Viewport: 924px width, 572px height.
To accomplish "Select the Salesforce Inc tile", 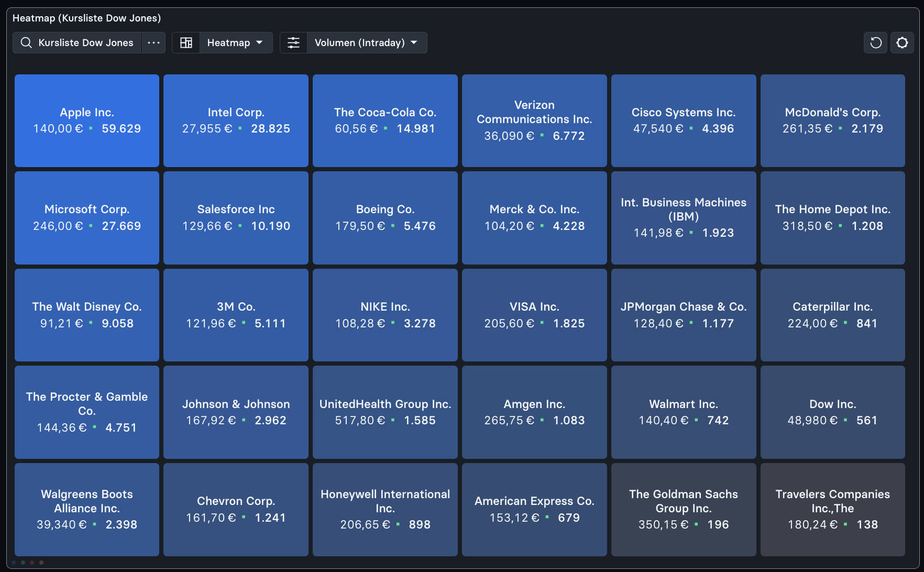I will (236, 218).
